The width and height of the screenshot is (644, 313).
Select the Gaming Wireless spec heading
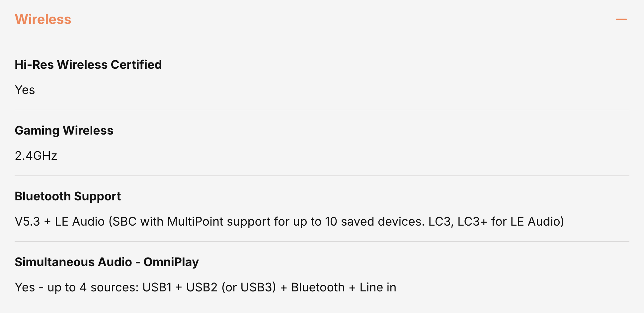coord(64,130)
